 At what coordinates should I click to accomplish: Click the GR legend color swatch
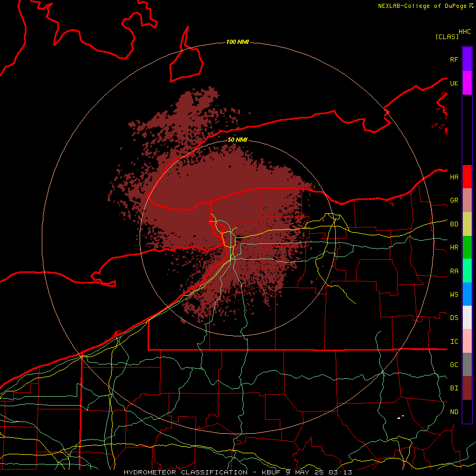[x=467, y=200]
